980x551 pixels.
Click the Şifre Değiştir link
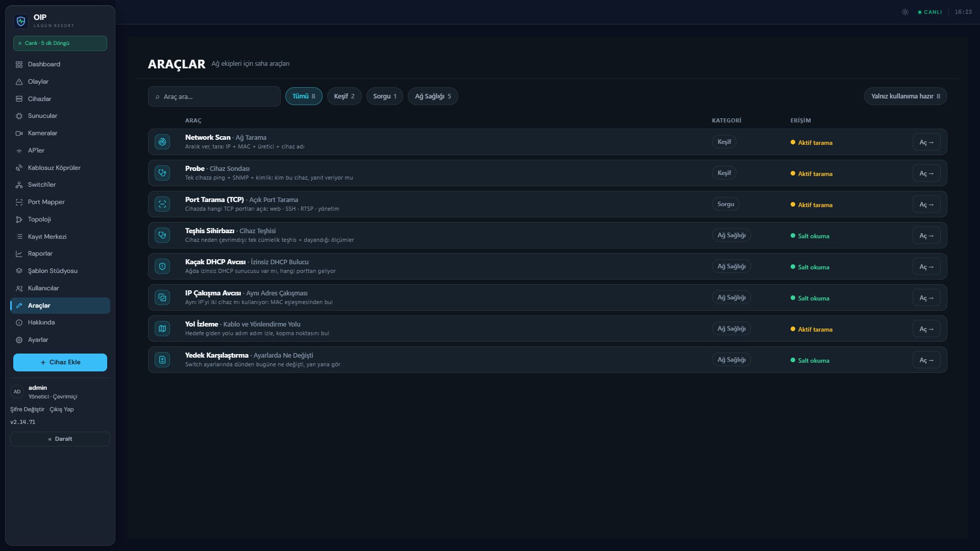(27, 409)
